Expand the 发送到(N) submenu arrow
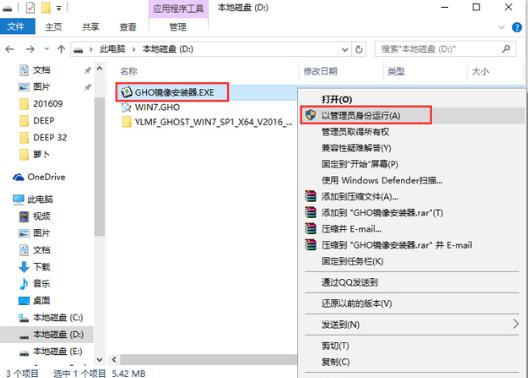The width and height of the screenshot is (528, 378). [x=516, y=324]
